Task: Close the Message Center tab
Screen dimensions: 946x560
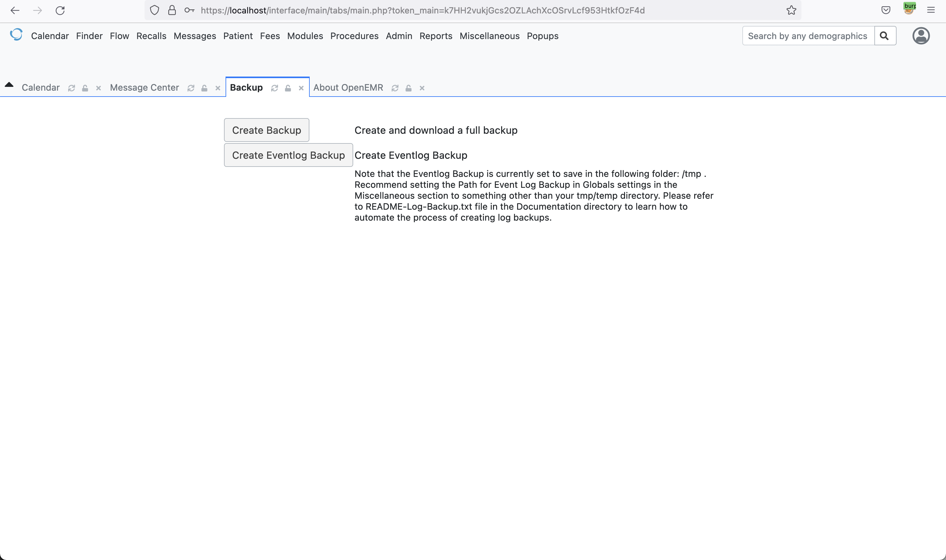Action: [218, 88]
